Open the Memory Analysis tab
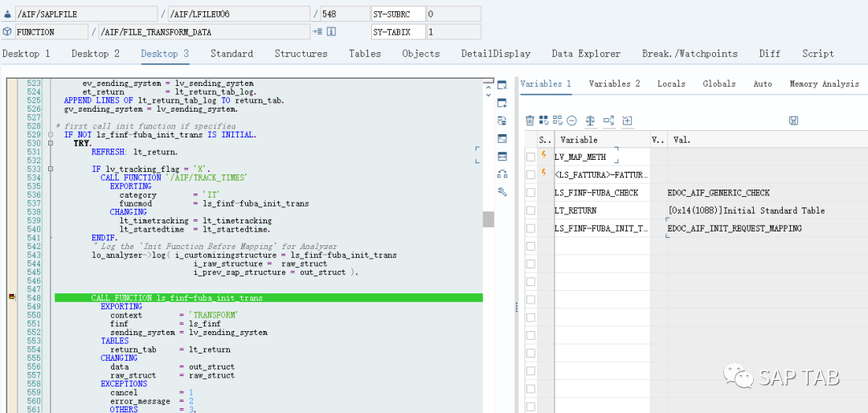Viewport: 868px width, 413px height. click(824, 84)
